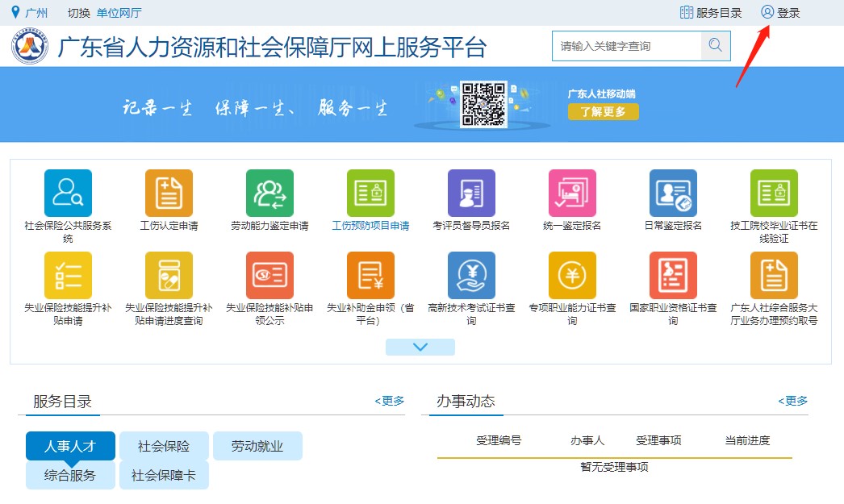Click the search magnifier icon

715,46
